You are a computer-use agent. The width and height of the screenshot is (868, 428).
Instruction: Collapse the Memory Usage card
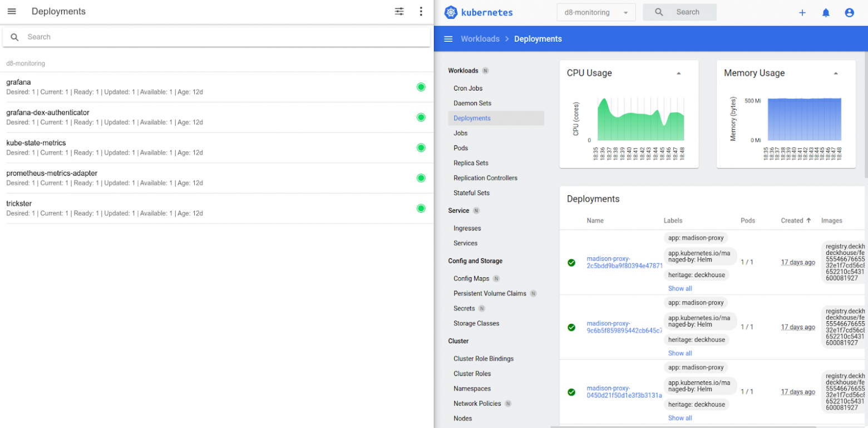(x=835, y=73)
